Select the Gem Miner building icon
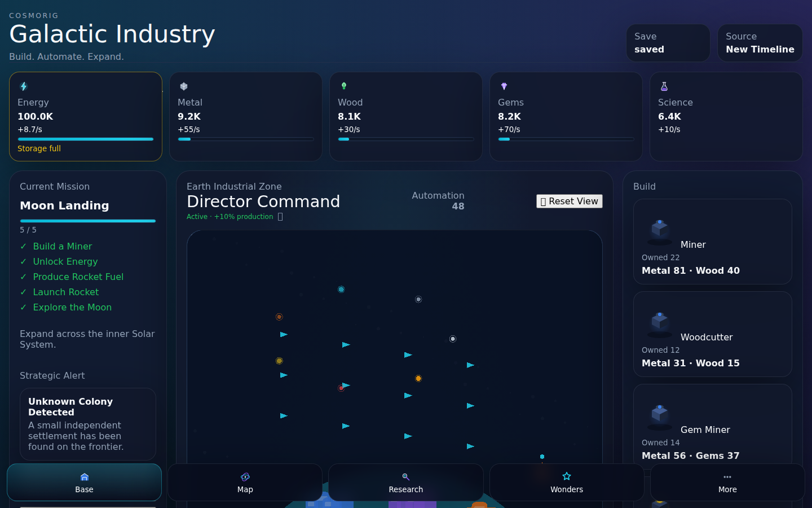 point(660,417)
